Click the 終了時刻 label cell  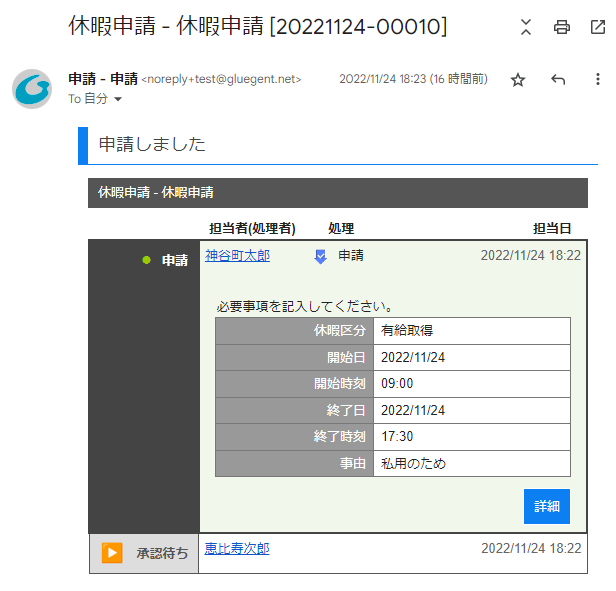[x=294, y=437]
